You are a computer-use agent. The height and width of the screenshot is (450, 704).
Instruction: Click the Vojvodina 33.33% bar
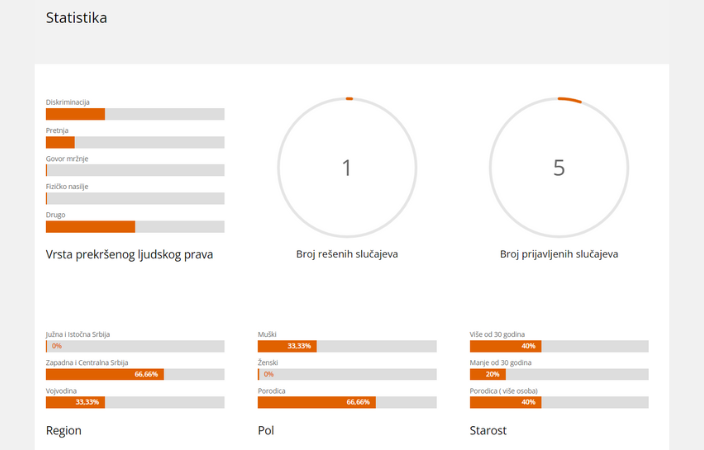tap(135, 402)
